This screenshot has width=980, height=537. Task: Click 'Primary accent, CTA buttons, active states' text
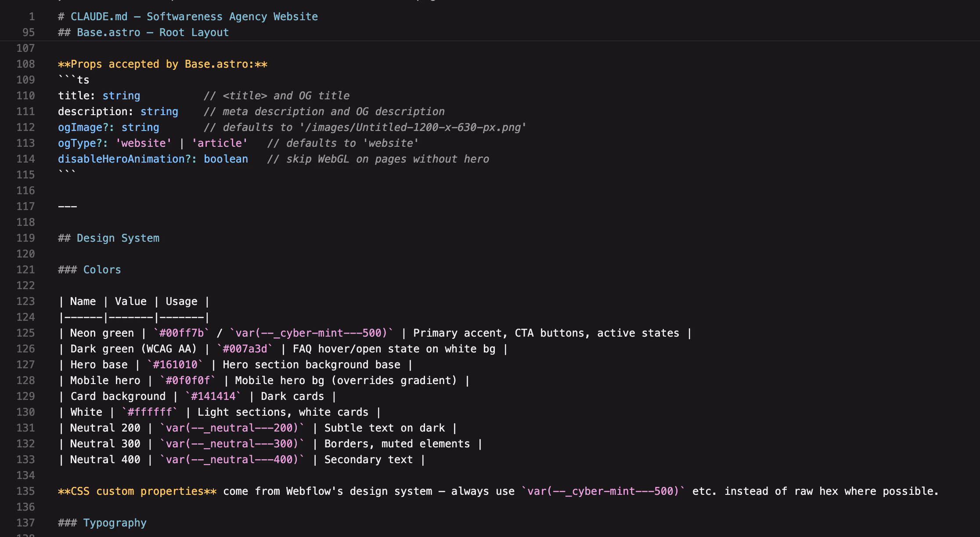click(546, 333)
